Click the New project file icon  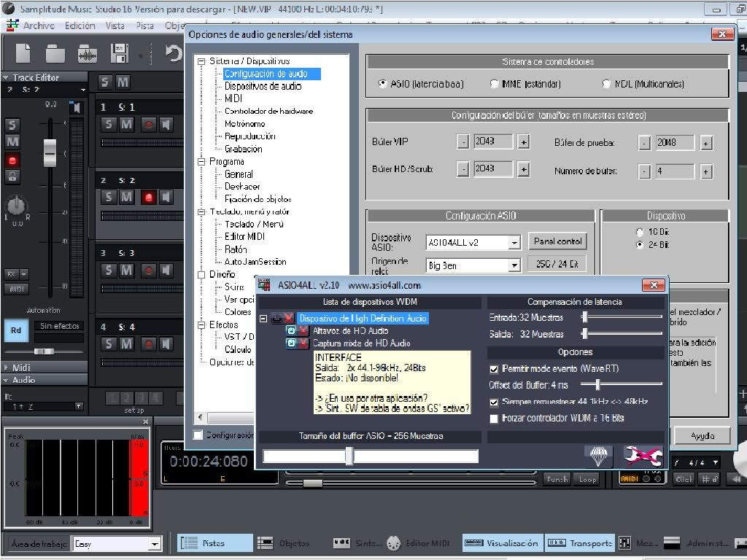(23, 53)
